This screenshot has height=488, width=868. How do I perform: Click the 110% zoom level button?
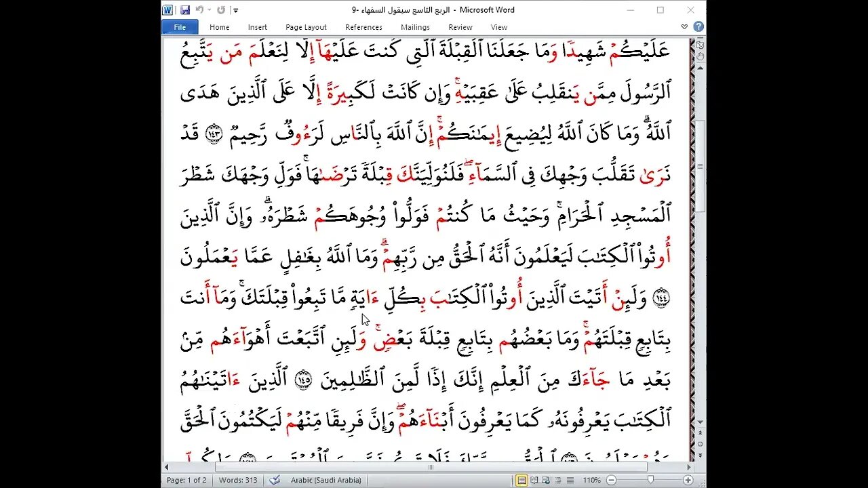[591, 480]
